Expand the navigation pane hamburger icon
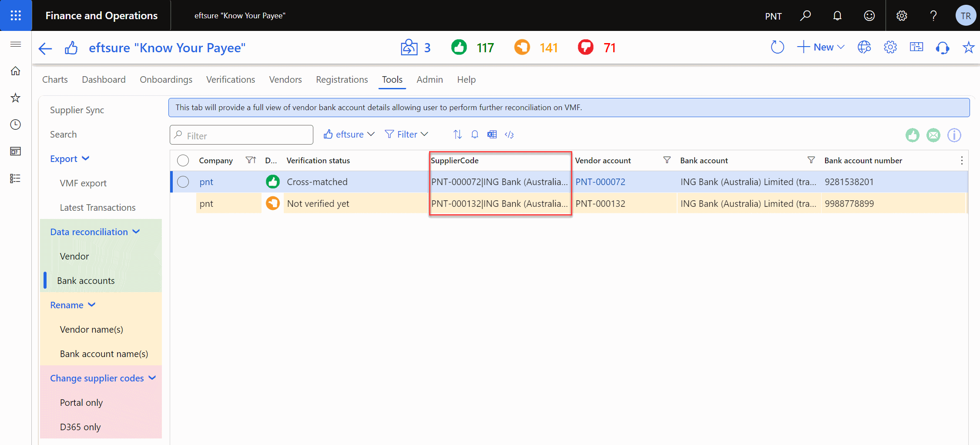Viewport: 980px width, 445px height. [16, 44]
